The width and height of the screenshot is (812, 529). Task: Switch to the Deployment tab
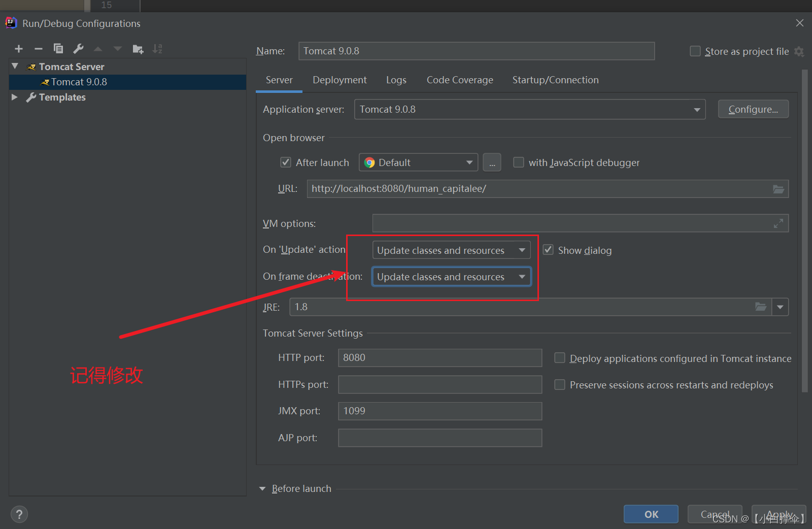340,80
